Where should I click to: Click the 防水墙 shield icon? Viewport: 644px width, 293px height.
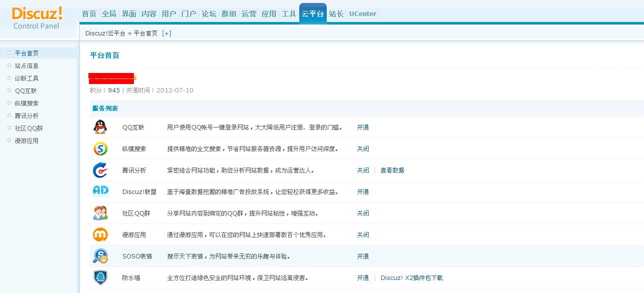(x=100, y=277)
